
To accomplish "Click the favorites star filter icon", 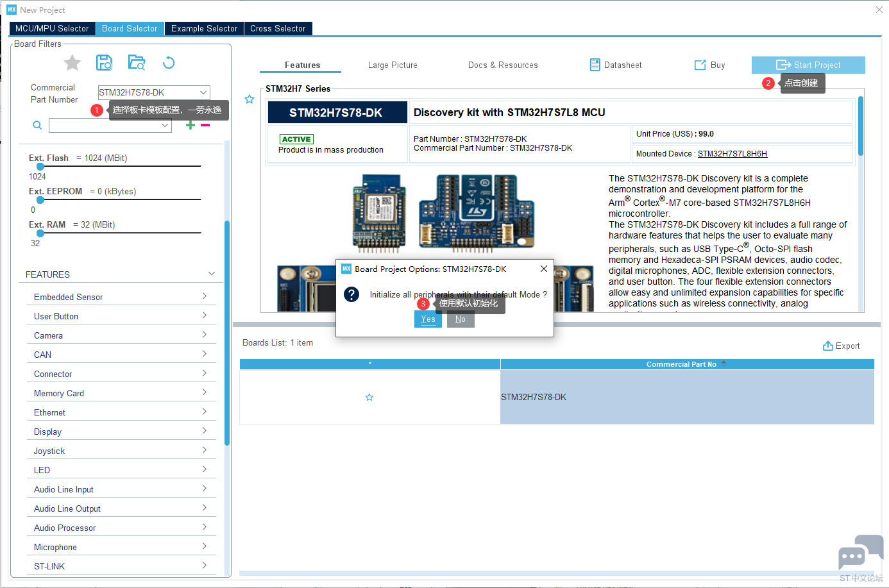I will pos(72,63).
